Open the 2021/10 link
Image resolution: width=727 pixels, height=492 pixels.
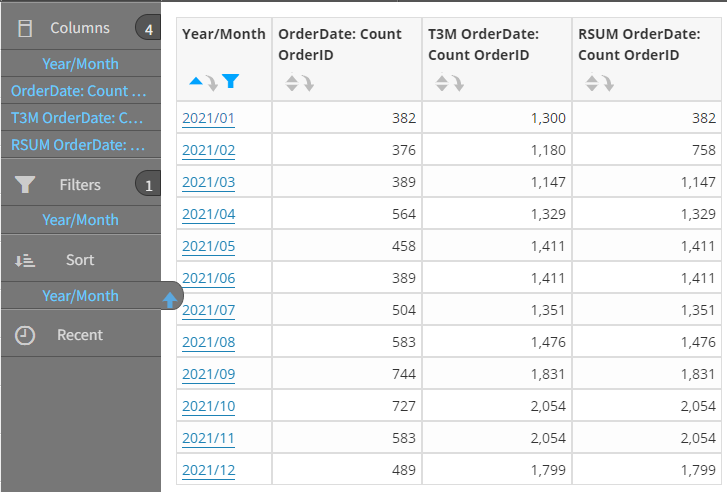[x=209, y=406]
